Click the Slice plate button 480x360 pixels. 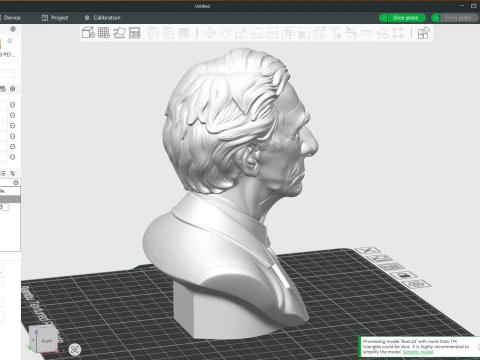click(406, 18)
